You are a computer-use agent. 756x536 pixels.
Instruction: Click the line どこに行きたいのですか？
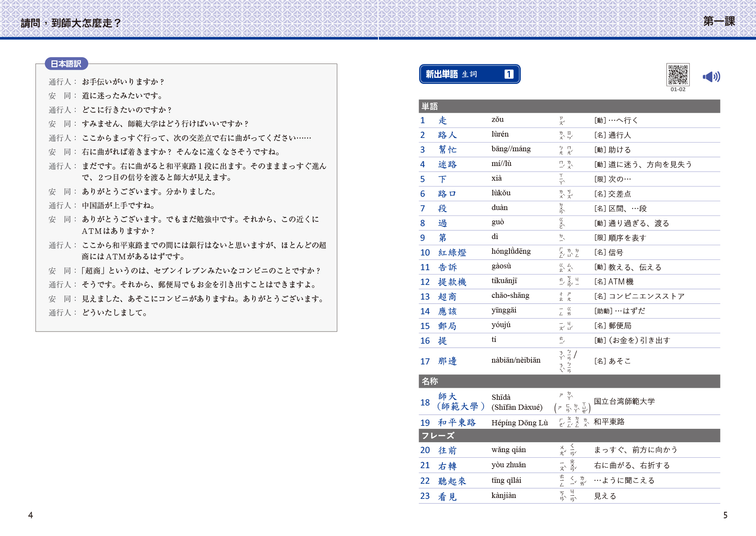127,110
